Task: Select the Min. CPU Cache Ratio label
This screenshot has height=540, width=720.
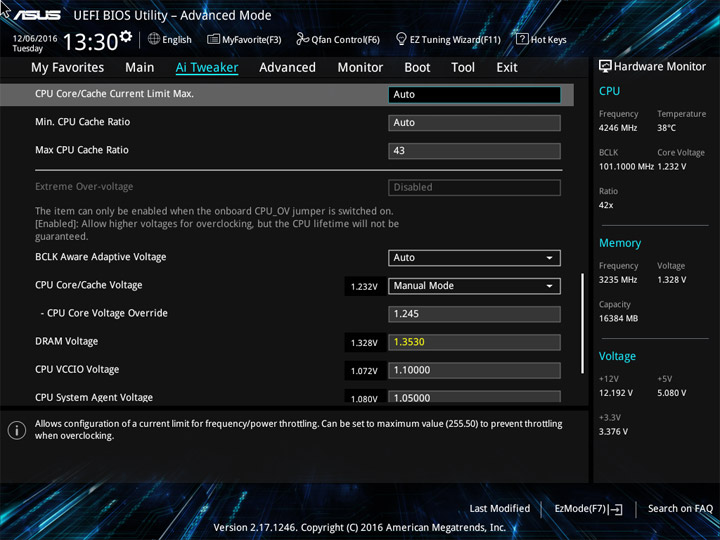Action: tap(83, 122)
